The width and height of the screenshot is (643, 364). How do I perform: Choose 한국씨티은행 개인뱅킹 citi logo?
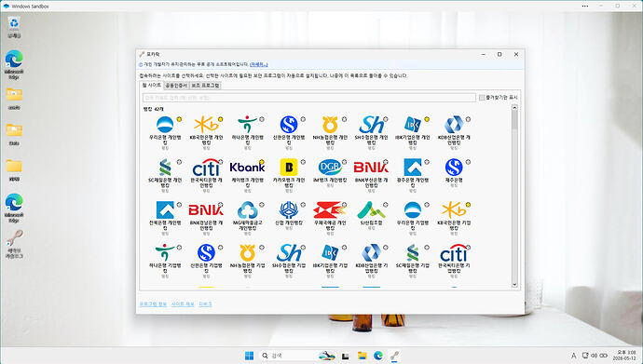[x=206, y=167]
